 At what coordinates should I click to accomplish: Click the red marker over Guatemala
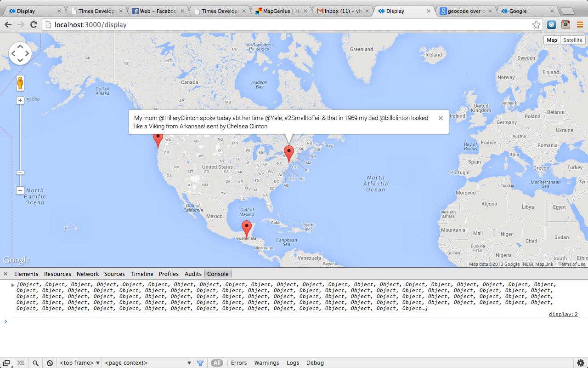(x=247, y=229)
